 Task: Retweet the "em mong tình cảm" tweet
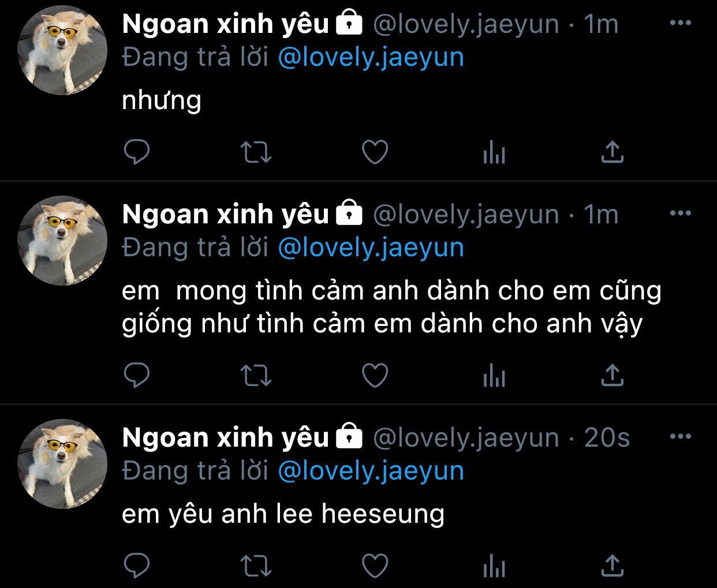click(x=256, y=376)
